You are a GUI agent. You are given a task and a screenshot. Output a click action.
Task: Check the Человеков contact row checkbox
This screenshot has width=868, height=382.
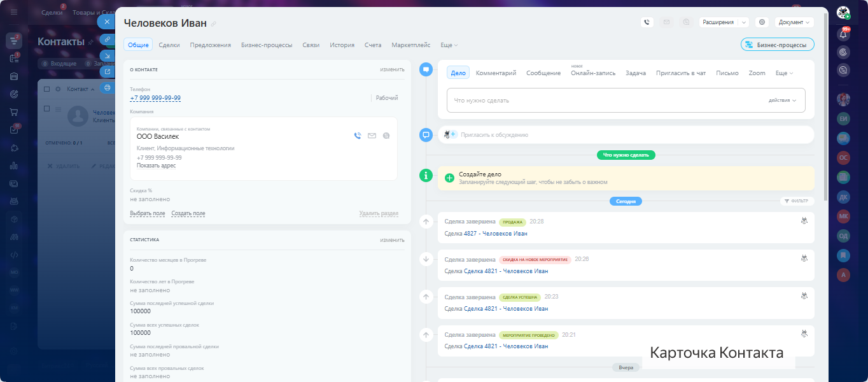[x=47, y=109]
